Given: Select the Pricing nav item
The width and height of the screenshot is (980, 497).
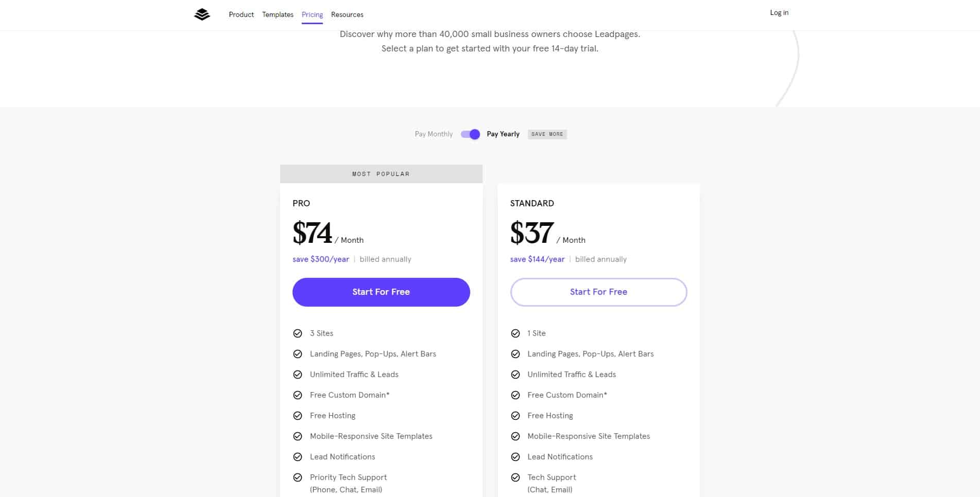Looking at the screenshot, I should [312, 14].
